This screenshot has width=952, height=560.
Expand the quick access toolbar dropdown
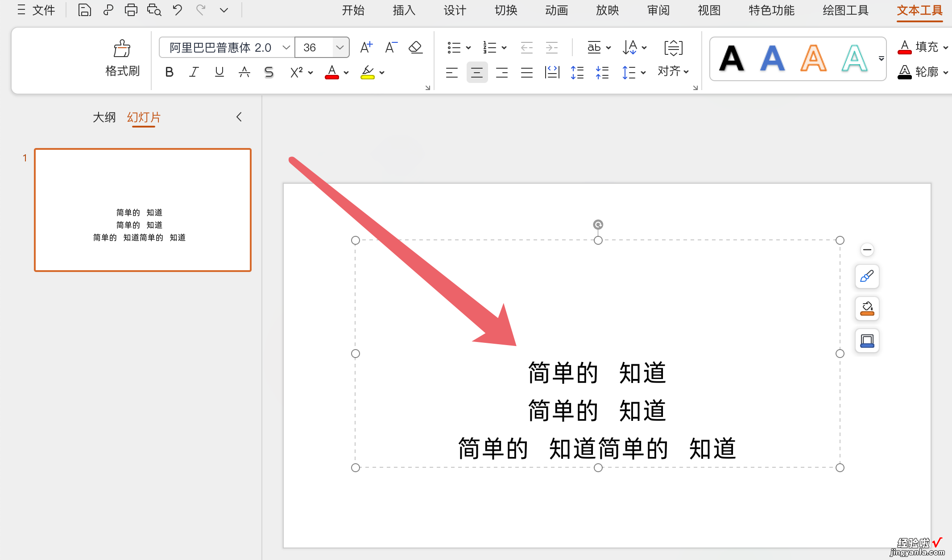(224, 10)
